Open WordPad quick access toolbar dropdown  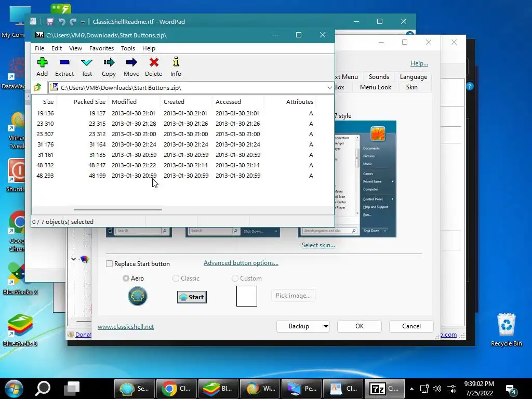83,22
